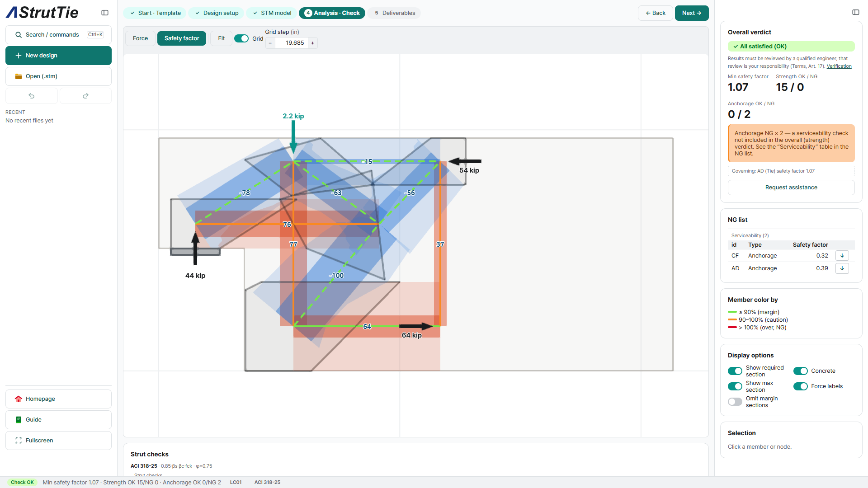The height and width of the screenshot is (488, 868).
Task: Fit the model to view
Action: (x=221, y=38)
